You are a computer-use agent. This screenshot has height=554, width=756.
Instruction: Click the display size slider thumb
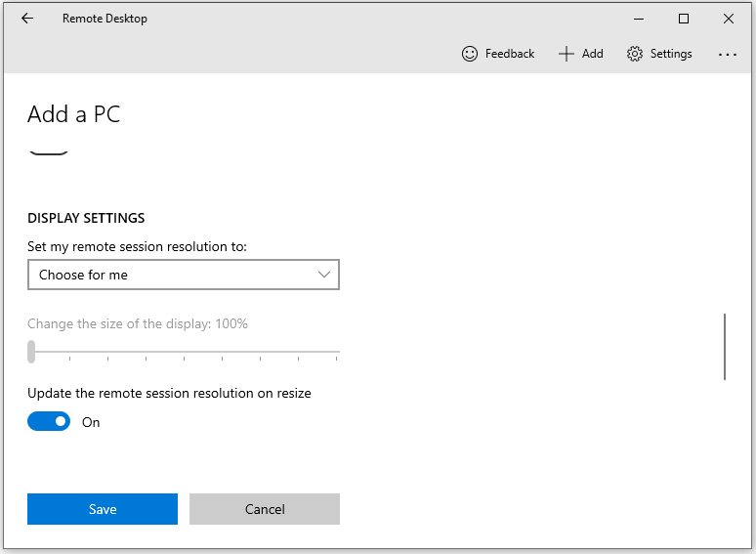click(x=31, y=352)
